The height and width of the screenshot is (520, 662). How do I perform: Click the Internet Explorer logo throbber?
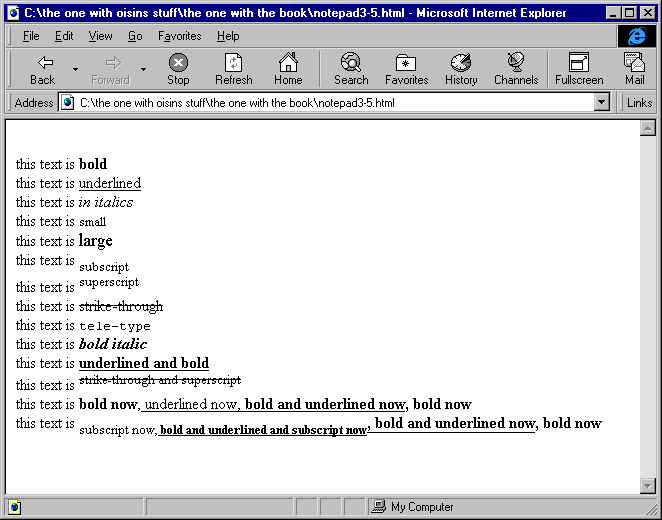tap(637, 36)
